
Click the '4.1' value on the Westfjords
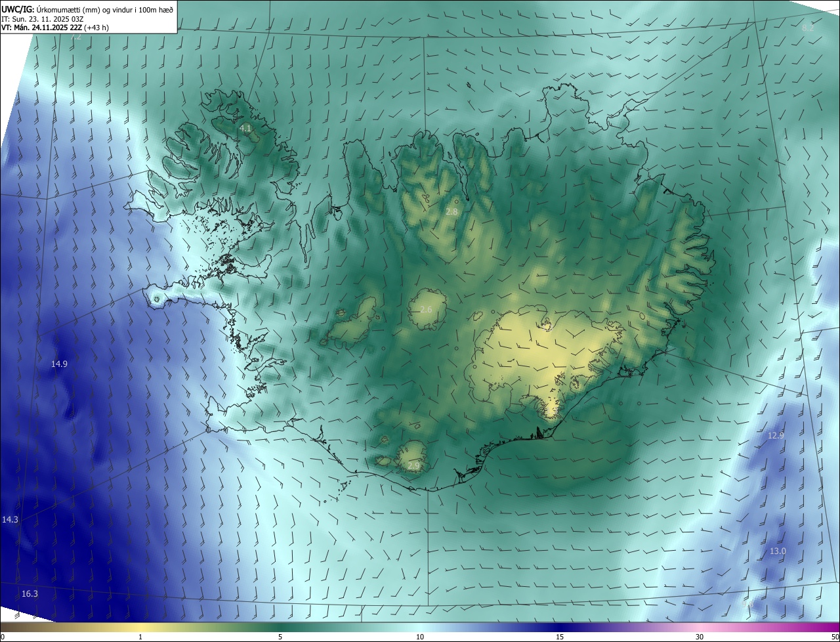(245, 128)
